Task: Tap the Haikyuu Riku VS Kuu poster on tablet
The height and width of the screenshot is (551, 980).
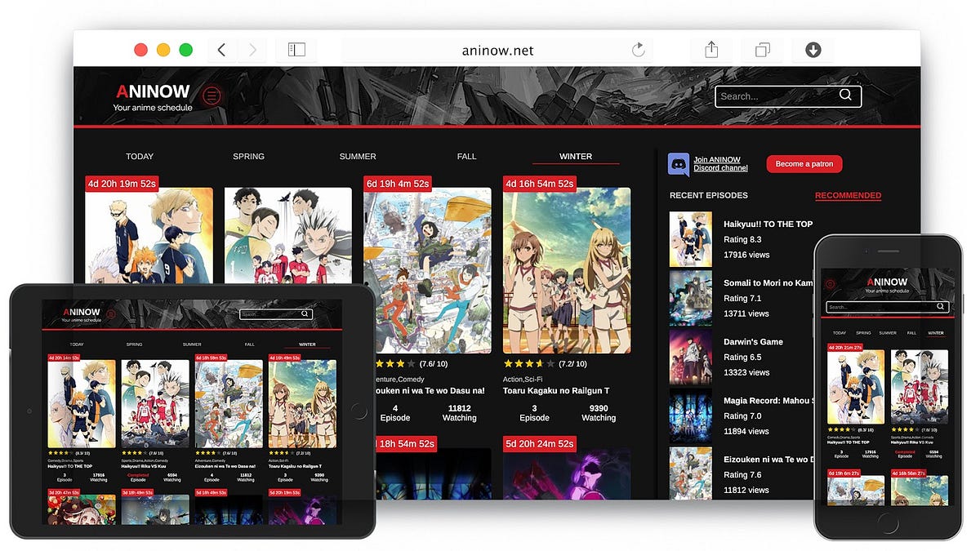Action: 155,404
